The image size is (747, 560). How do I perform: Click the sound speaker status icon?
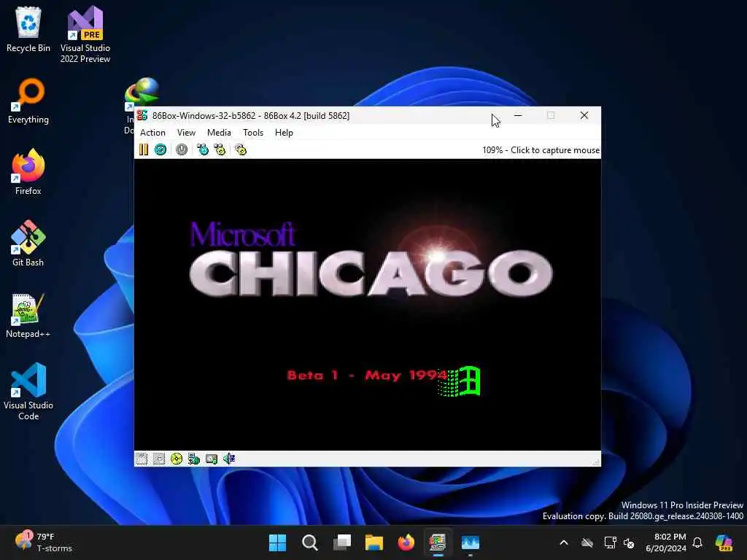[228, 459]
